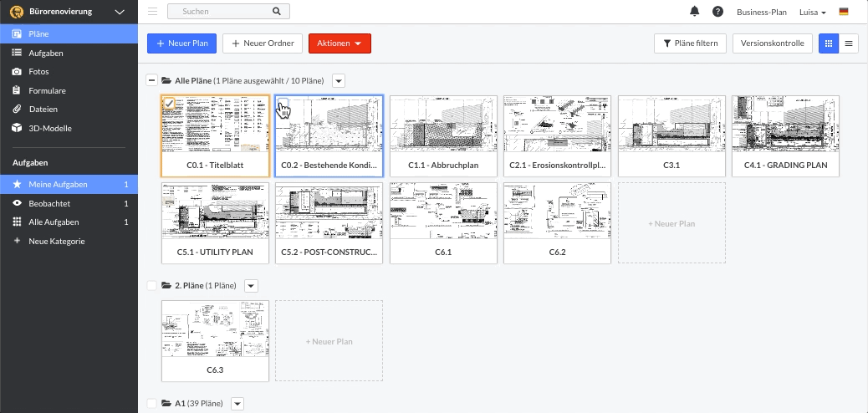868x413 pixels.
Task: Click the star icon beside Meine Aufgaben
Action: [x=18, y=185]
